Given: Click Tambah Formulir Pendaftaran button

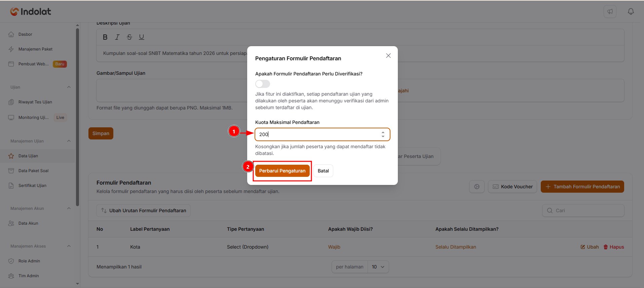Looking at the screenshot, I should pyautogui.click(x=582, y=187).
